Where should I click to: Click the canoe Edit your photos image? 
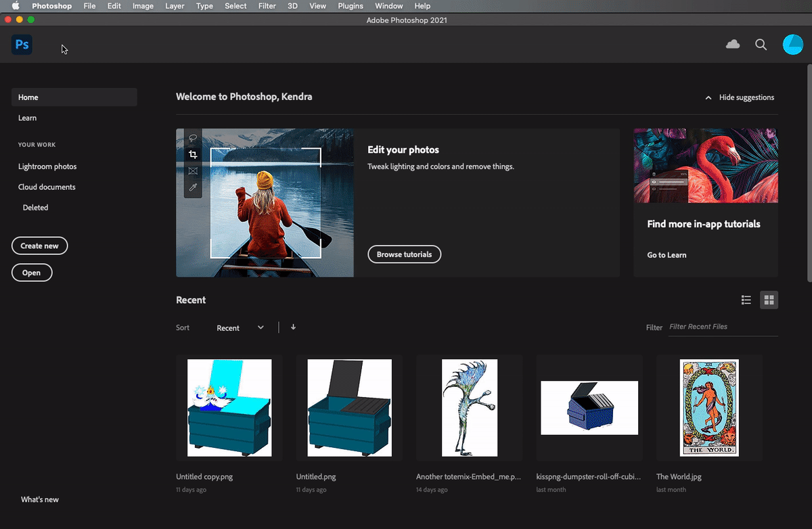pyautogui.click(x=265, y=203)
